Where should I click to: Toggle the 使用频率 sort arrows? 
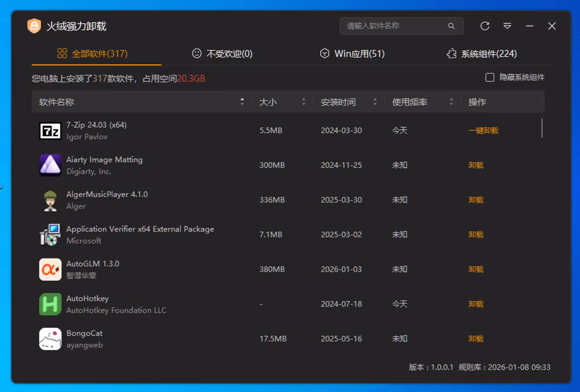(451, 102)
